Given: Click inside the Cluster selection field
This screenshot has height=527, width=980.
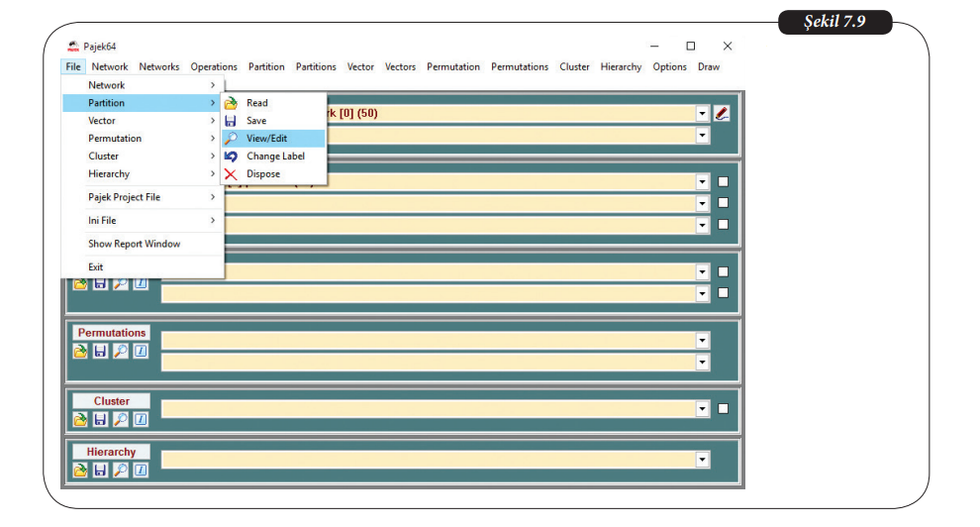Looking at the screenshot, I should point(428,408).
